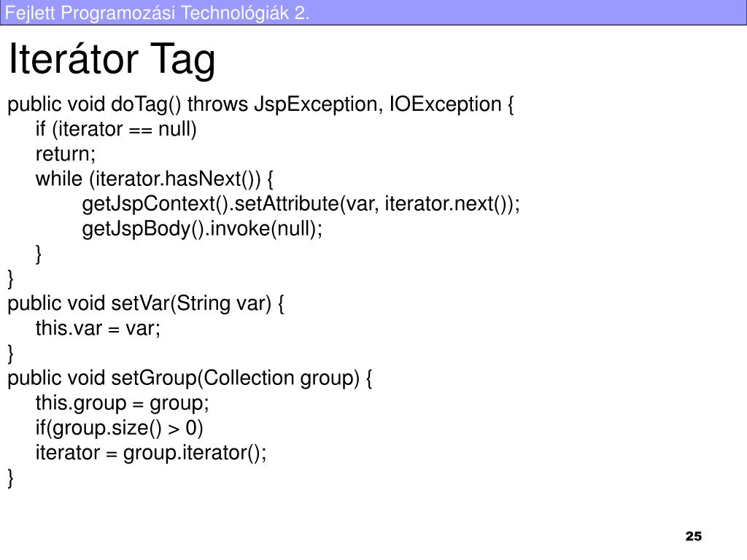Click the final closing brace of setGroup method
This screenshot has height=560, width=747.
coord(10,478)
